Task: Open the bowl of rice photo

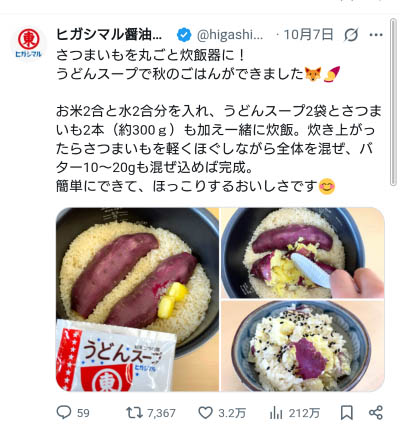Action: [x=303, y=346]
